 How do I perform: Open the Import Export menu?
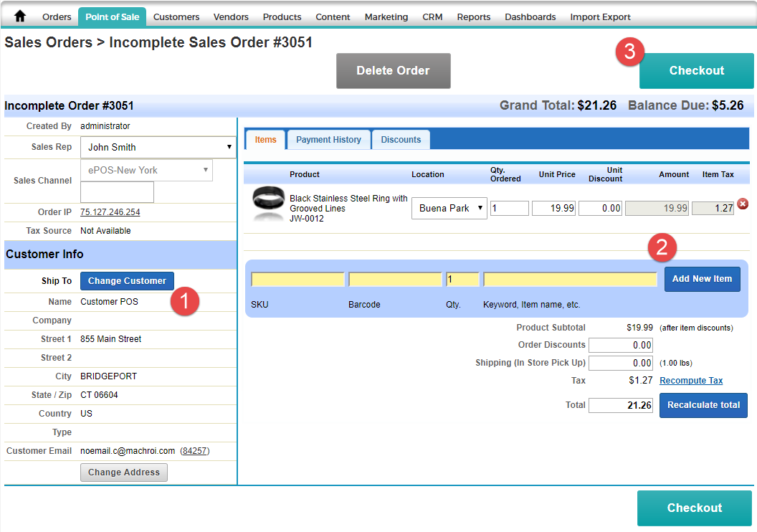point(600,17)
